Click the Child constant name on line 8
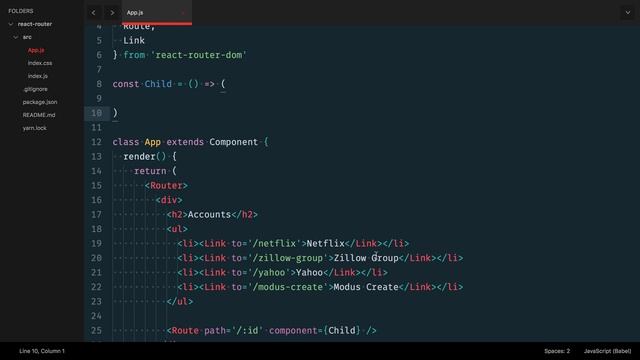 coord(158,84)
